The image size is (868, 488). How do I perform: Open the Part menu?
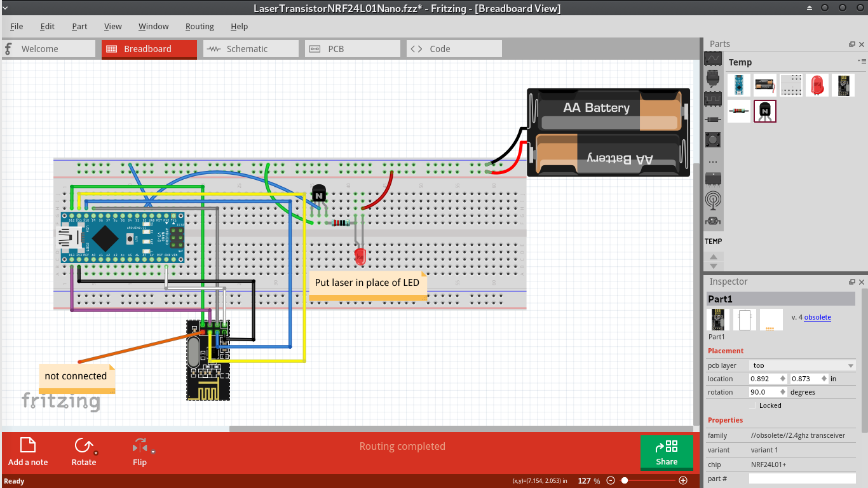[x=79, y=27]
